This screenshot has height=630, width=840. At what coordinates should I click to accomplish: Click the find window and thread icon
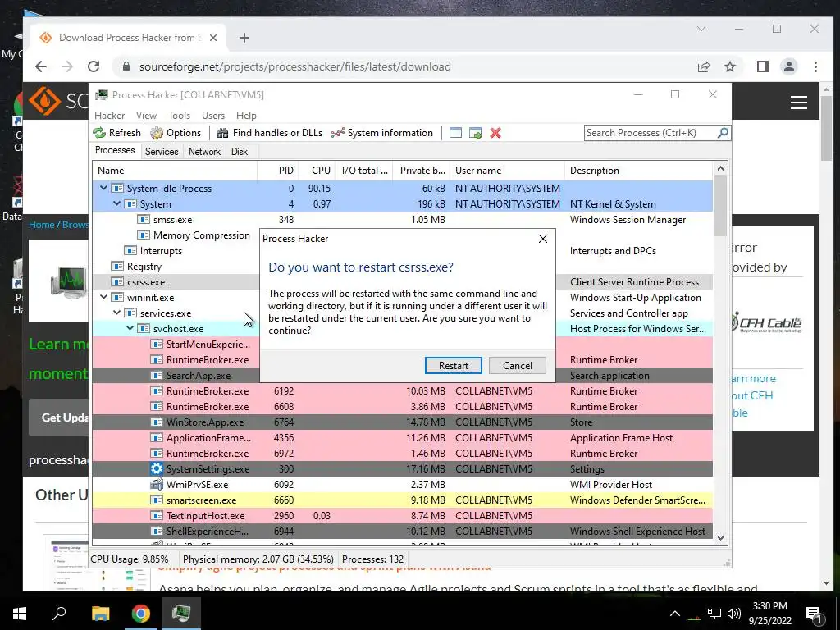pyautogui.click(x=475, y=133)
